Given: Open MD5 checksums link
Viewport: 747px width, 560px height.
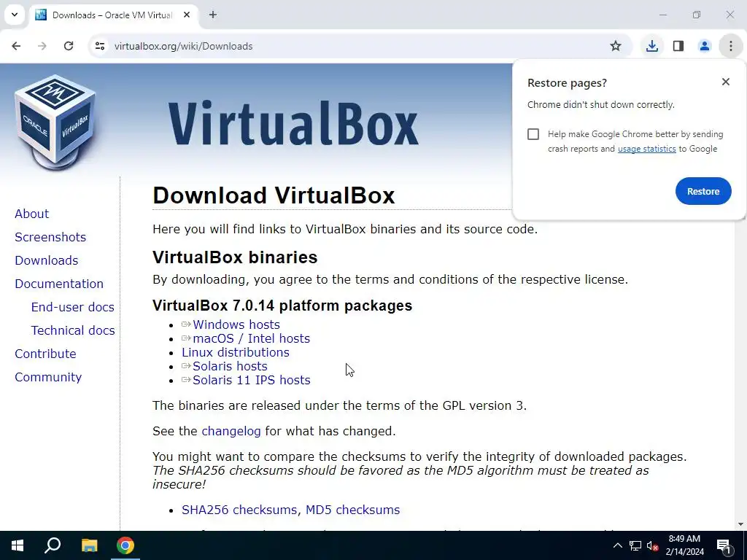Looking at the screenshot, I should point(352,510).
